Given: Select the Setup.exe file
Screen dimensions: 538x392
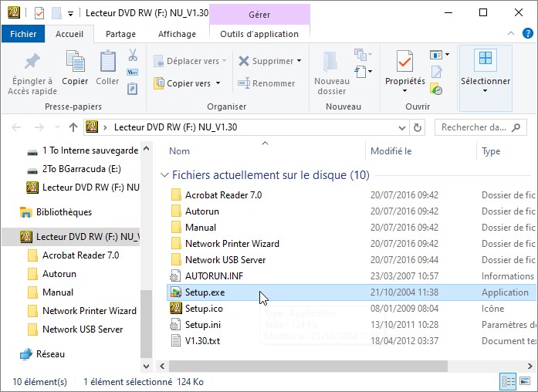Looking at the screenshot, I should pyautogui.click(x=351, y=292).
